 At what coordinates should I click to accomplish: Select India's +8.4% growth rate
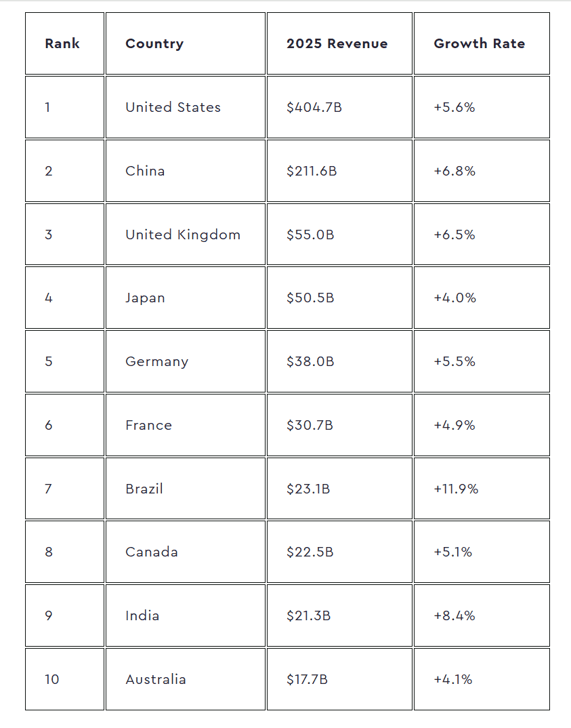coord(454,615)
